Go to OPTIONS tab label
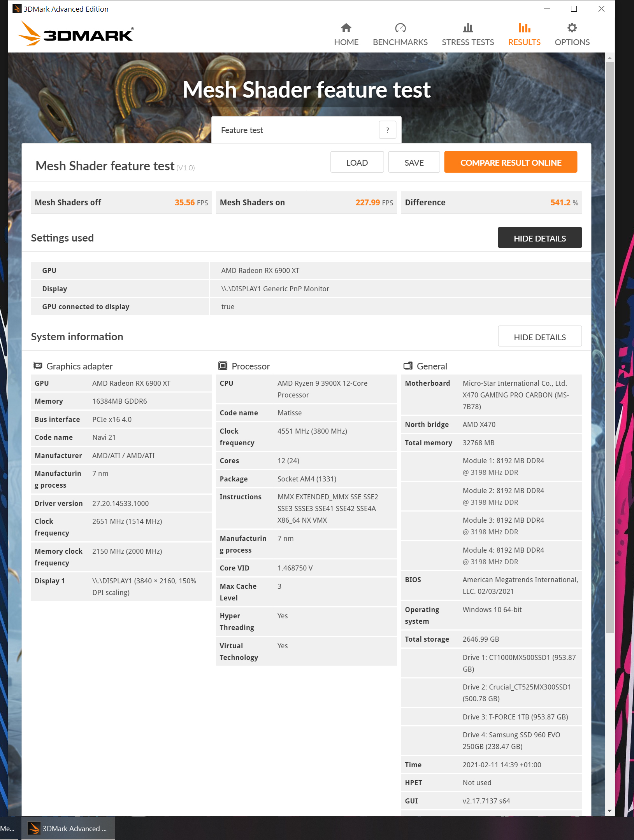The image size is (634, 840). [x=572, y=42]
